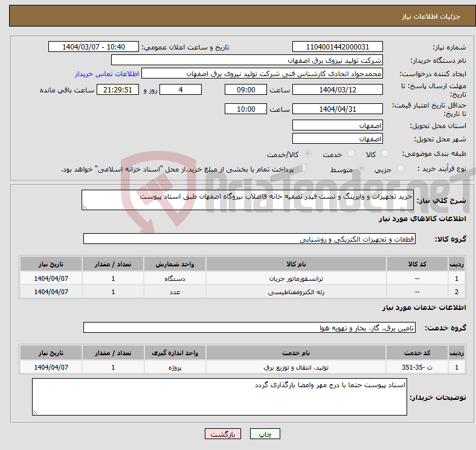
Task: Click the remaining time field 21:29:51
Action: tap(118, 89)
